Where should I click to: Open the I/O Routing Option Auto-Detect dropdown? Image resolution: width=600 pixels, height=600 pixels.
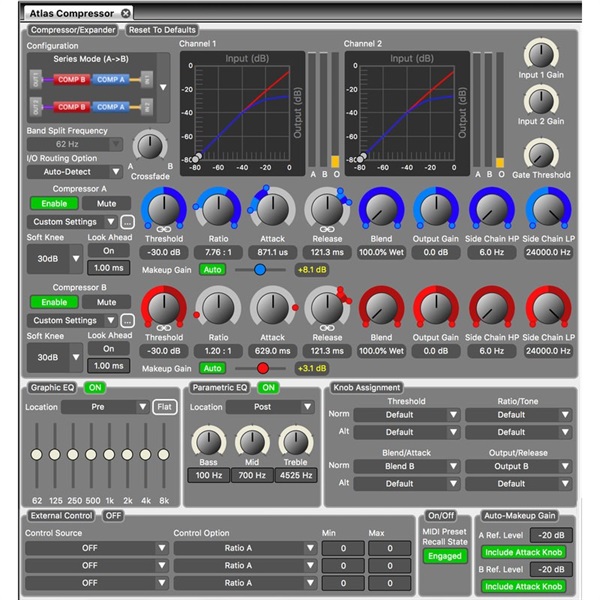[x=75, y=172]
